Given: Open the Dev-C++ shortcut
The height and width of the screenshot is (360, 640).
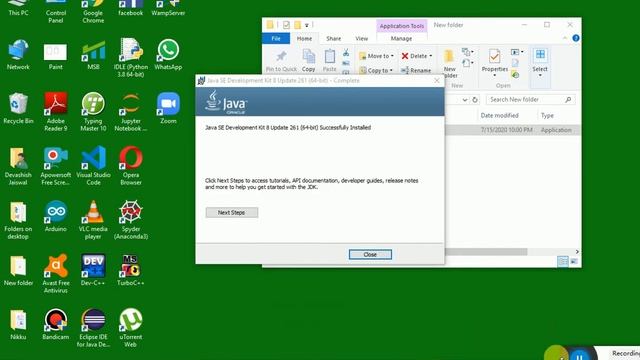Looking at the screenshot, I should coord(93,271).
